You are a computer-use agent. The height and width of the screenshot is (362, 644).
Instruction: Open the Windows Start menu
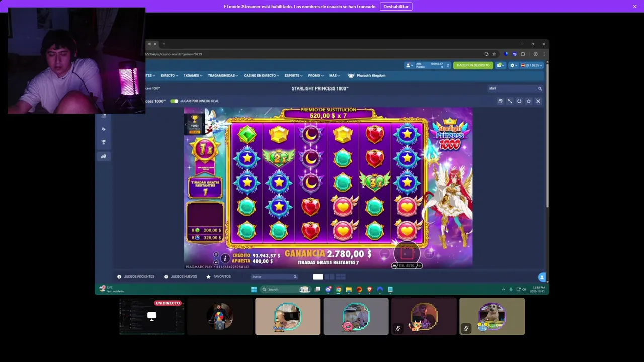click(254, 290)
